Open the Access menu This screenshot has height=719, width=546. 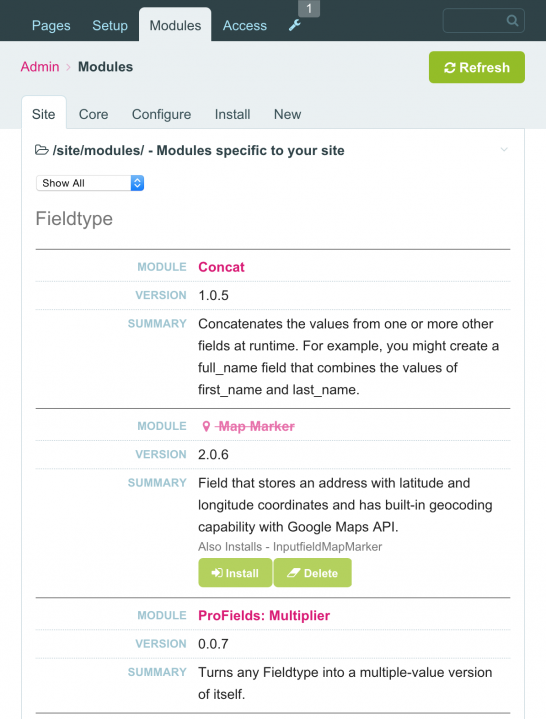pyautogui.click(x=245, y=25)
